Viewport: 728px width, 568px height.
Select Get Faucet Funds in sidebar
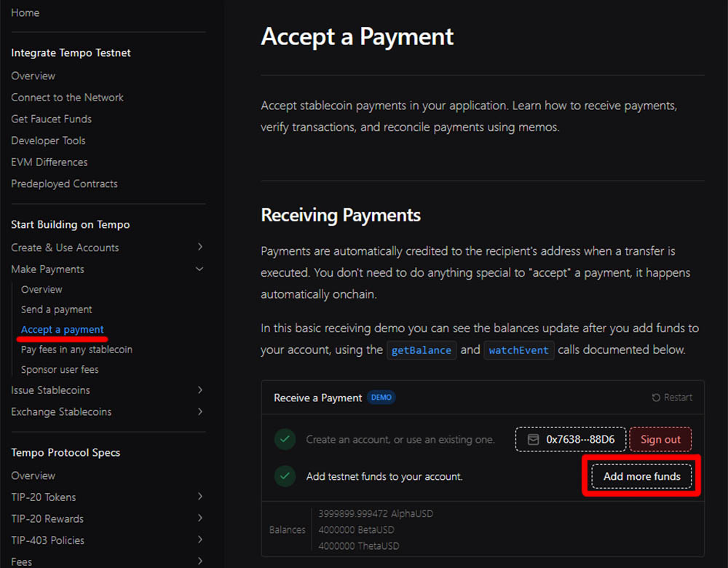click(x=51, y=119)
